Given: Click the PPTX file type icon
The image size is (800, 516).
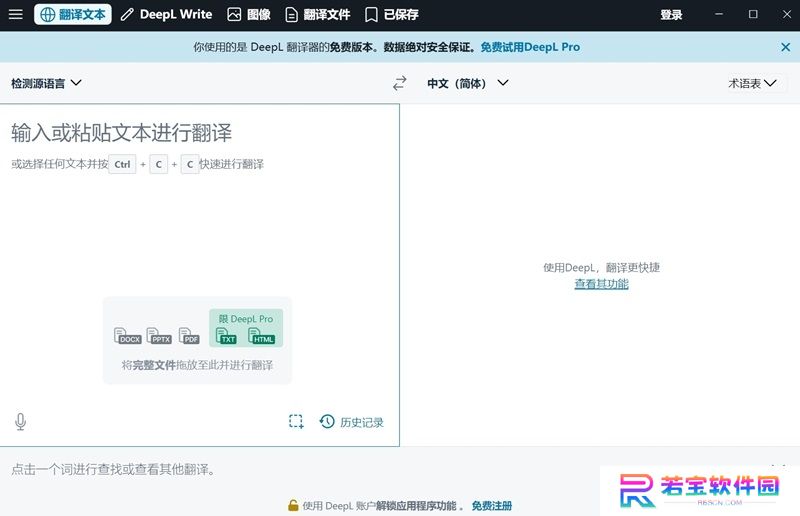Looking at the screenshot, I should (159, 335).
